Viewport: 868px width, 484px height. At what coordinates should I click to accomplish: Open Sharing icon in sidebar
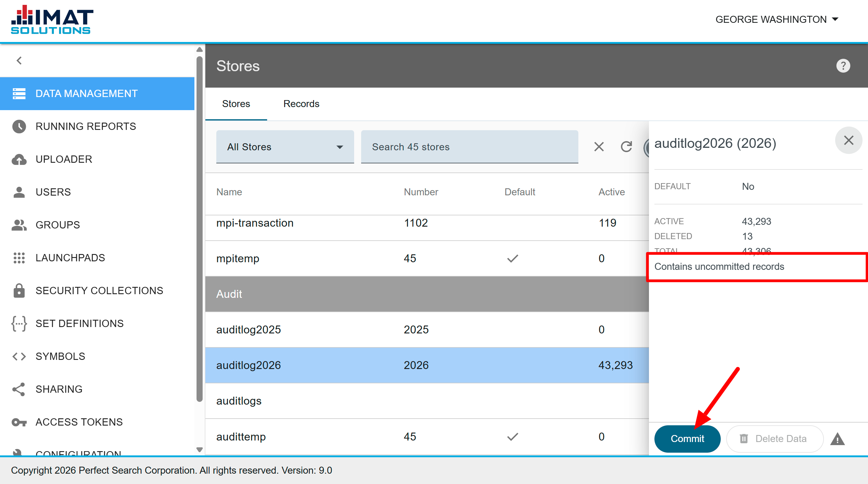pos(19,389)
